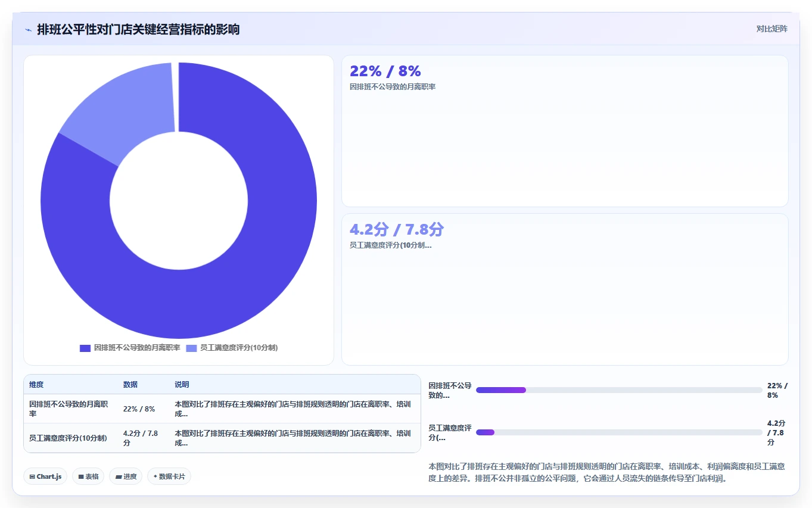Click the card caption 因排班不公导致的月离职率
Screen dimensions: 812x508
[393, 87]
